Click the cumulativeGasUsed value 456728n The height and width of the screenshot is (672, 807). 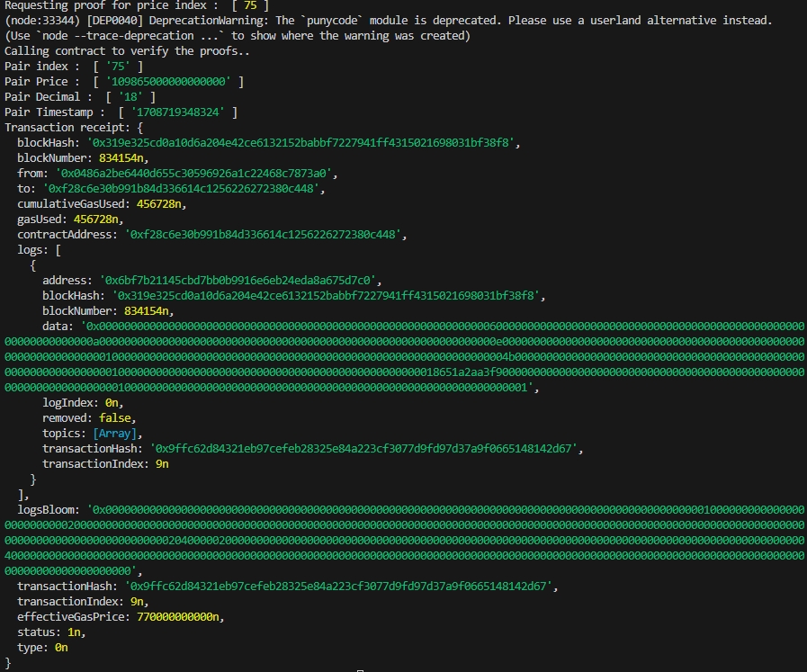162,204
